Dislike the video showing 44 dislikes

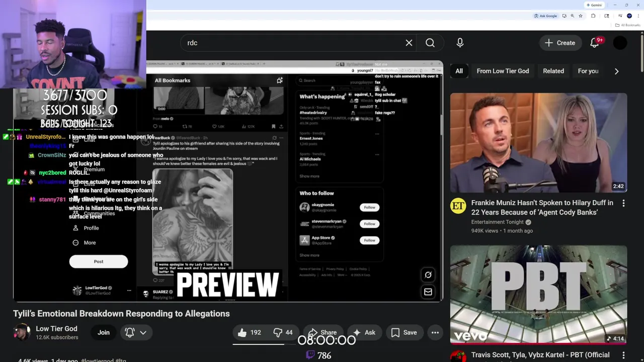[x=283, y=332]
